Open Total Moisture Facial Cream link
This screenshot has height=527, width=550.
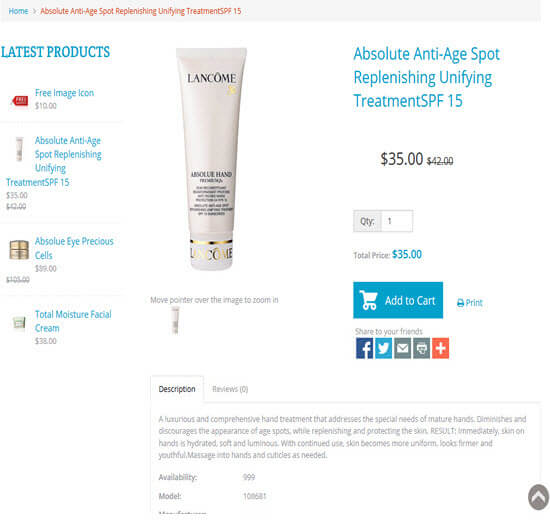(x=73, y=321)
